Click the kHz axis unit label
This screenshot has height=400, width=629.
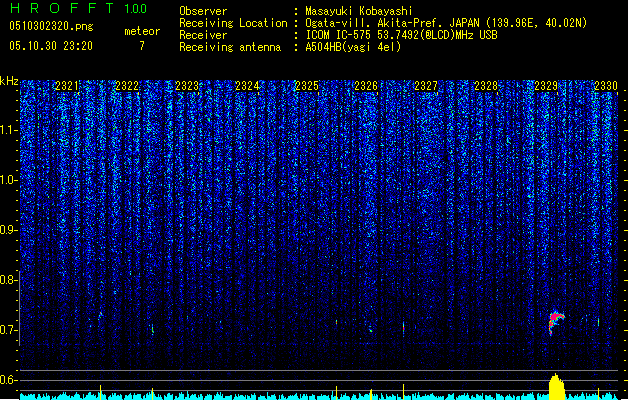tap(9, 81)
